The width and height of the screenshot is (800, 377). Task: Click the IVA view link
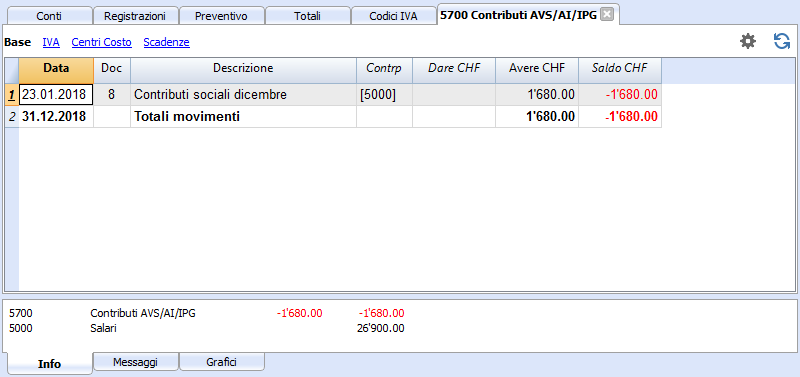click(51, 42)
